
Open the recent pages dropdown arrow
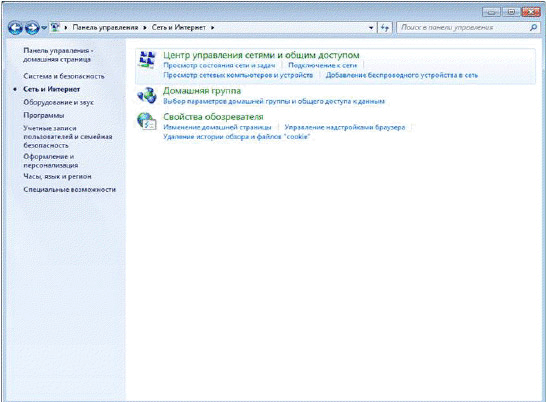click(44, 28)
